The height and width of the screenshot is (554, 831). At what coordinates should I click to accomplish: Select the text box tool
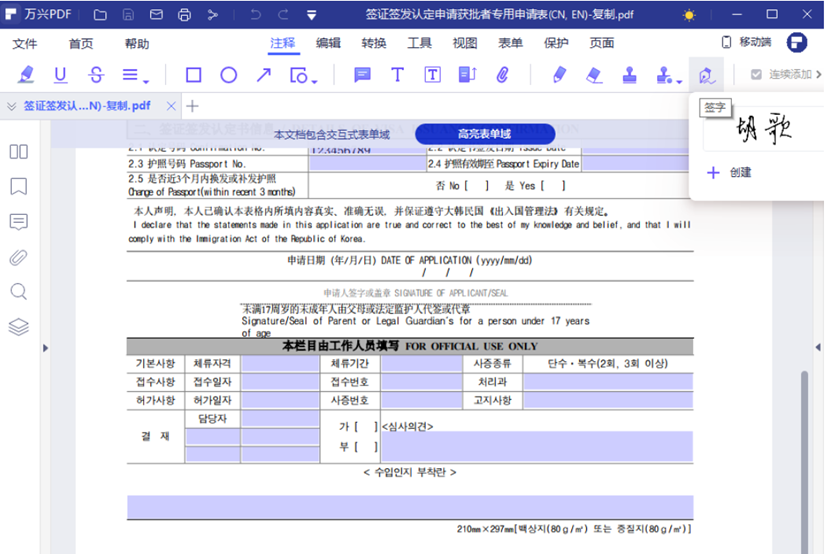point(432,75)
